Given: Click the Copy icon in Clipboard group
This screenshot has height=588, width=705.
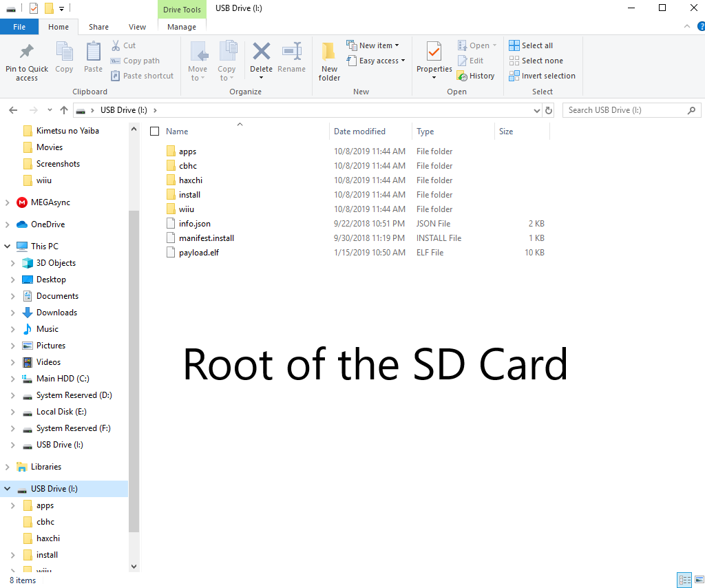Looking at the screenshot, I should pyautogui.click(x=64, y=51).
